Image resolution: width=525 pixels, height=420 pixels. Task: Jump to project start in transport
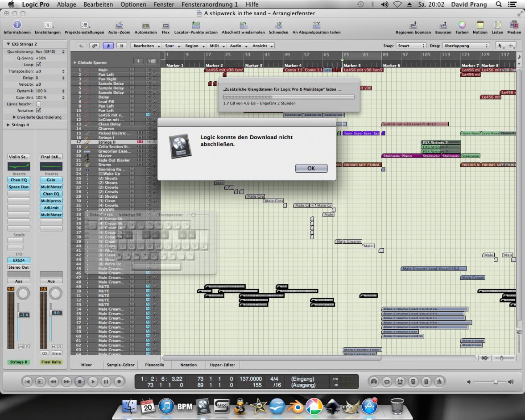(27, 382)
